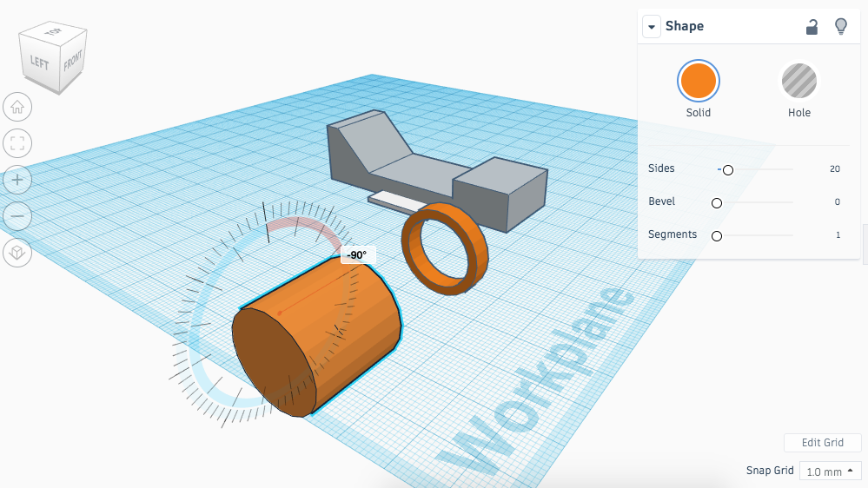Click the Edit Grid button

[x=822, y=443]
